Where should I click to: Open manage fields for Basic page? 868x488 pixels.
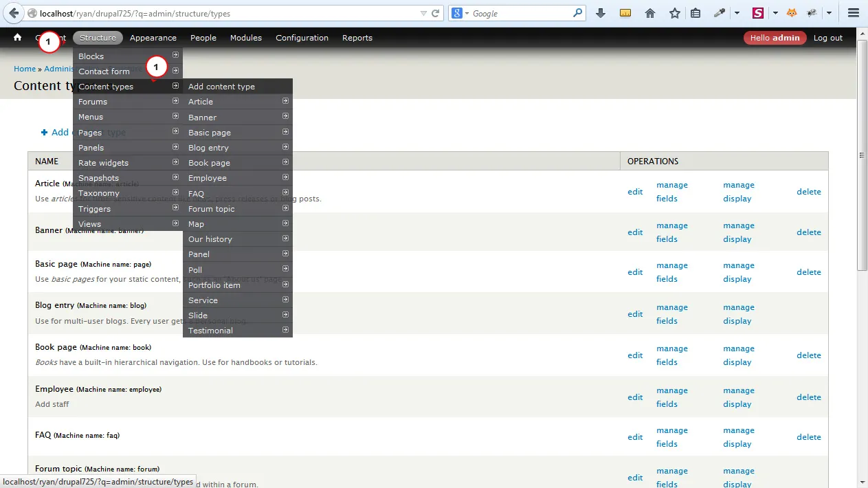pos(672,272)
